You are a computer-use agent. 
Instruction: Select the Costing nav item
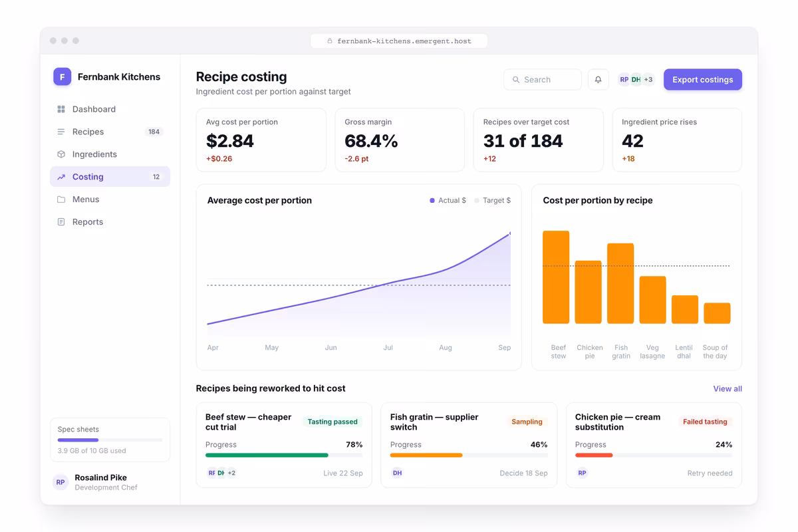point(110,177)
